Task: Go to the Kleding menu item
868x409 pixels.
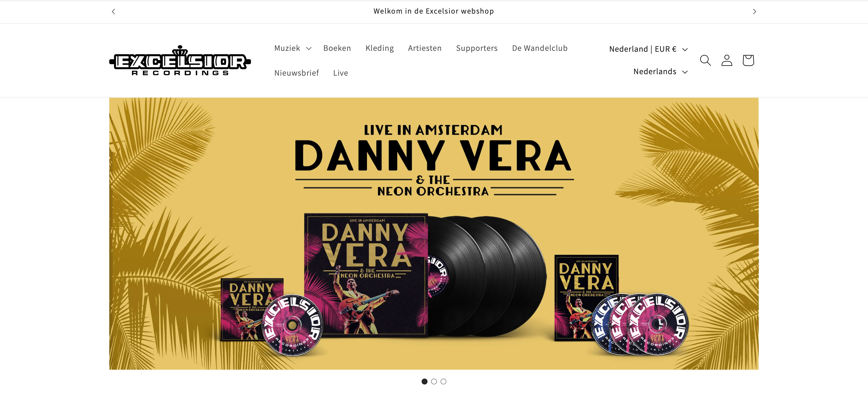Action: point(380,48)
